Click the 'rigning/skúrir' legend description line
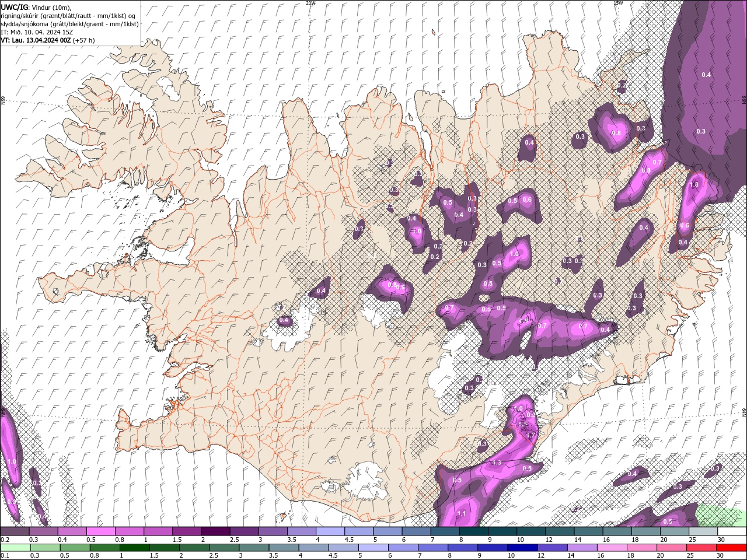 pyautogui.click(x=68, y=15)
